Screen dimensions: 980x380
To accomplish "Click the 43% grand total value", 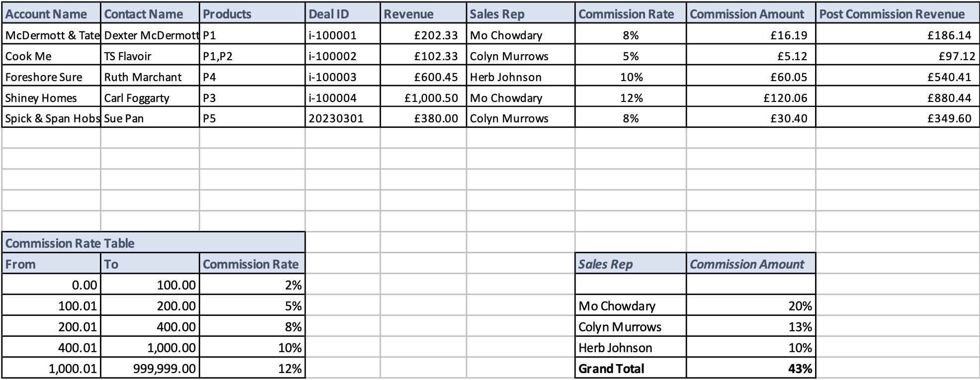I will tap(750, 369).
